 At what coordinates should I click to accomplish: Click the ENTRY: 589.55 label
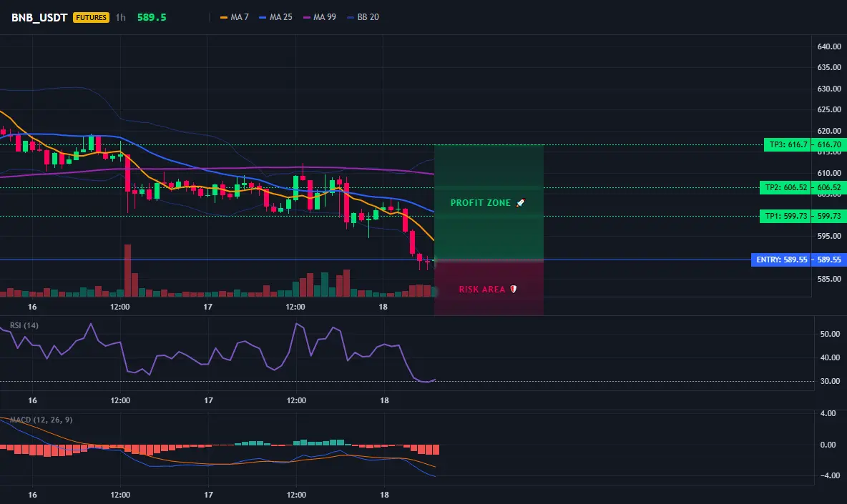[x=781, y=260]
